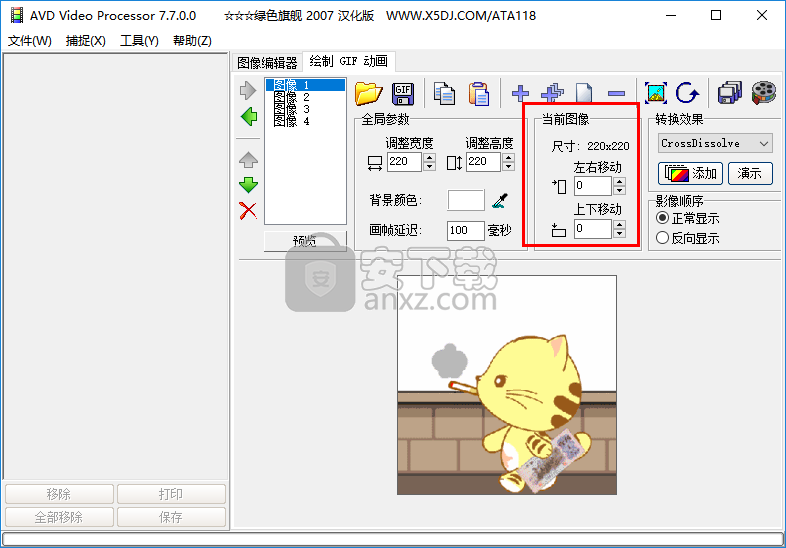Click the blank page icon in toolbar

point(584,93)
